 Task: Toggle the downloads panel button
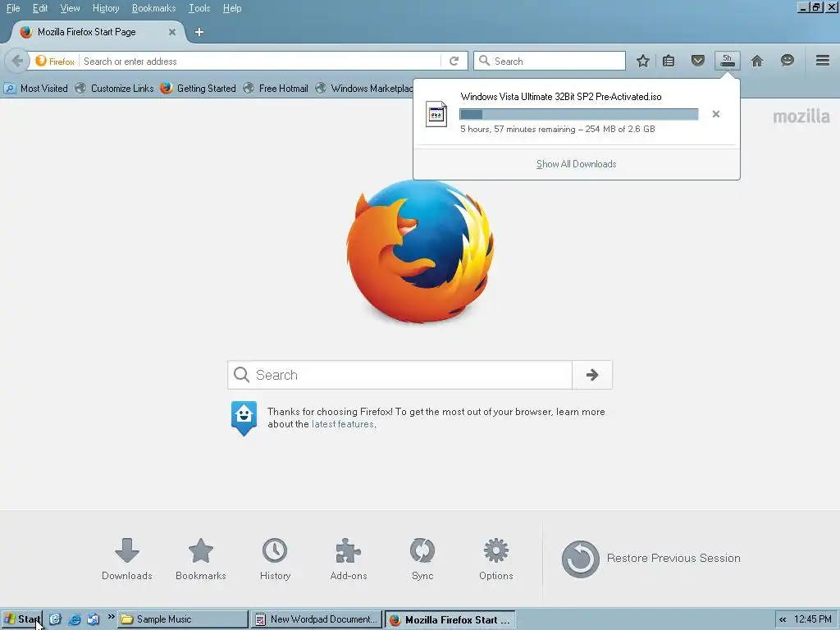coord(727,61)
